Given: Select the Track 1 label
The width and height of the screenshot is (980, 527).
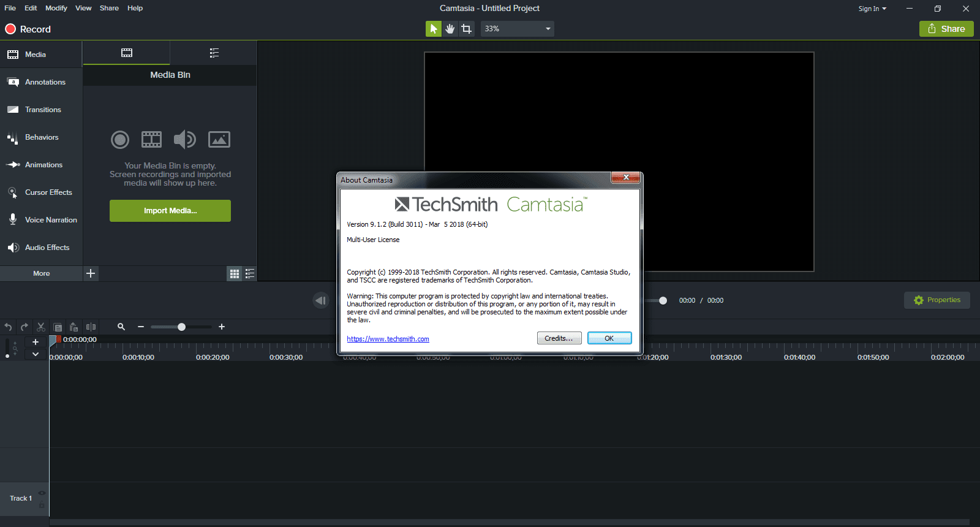Looking at the screenshot, I should (x=21, y=498).
